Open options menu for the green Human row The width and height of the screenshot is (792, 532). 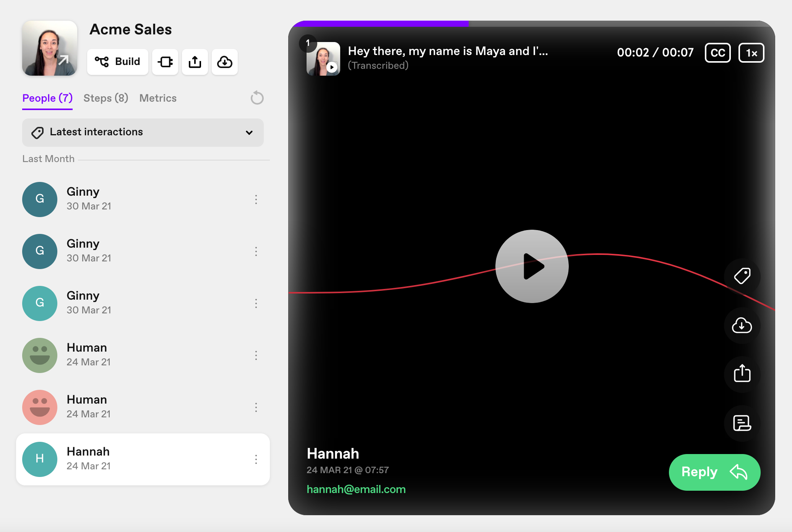click(x=256, y=355)
